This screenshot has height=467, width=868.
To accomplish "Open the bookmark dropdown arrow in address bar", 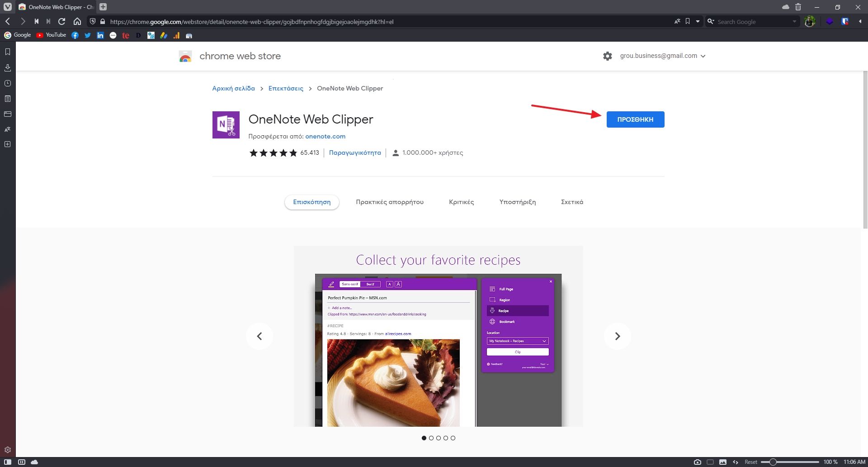I will tap(698, 21).
